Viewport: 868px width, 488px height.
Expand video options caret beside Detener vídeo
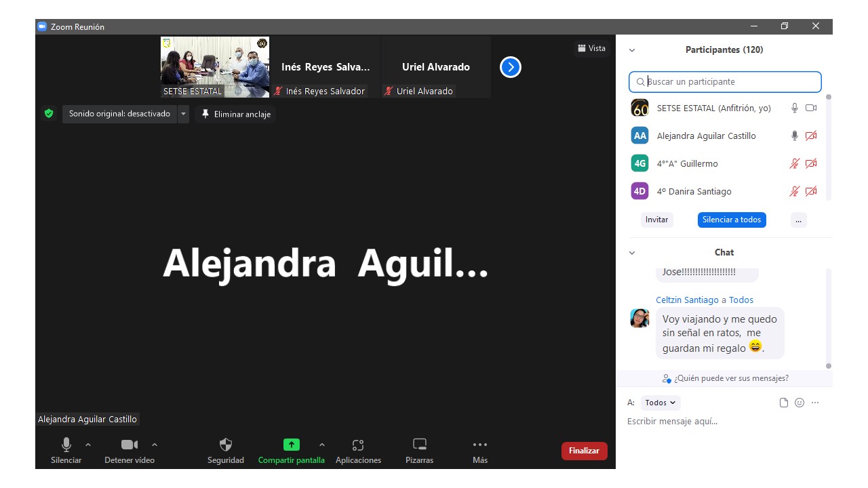point(155,445)
